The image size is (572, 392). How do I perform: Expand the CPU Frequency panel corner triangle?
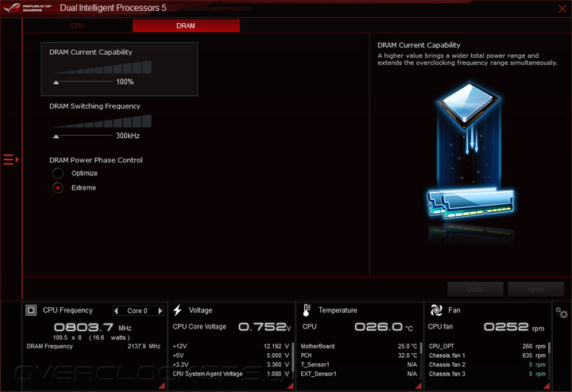(x=162, y=386)
